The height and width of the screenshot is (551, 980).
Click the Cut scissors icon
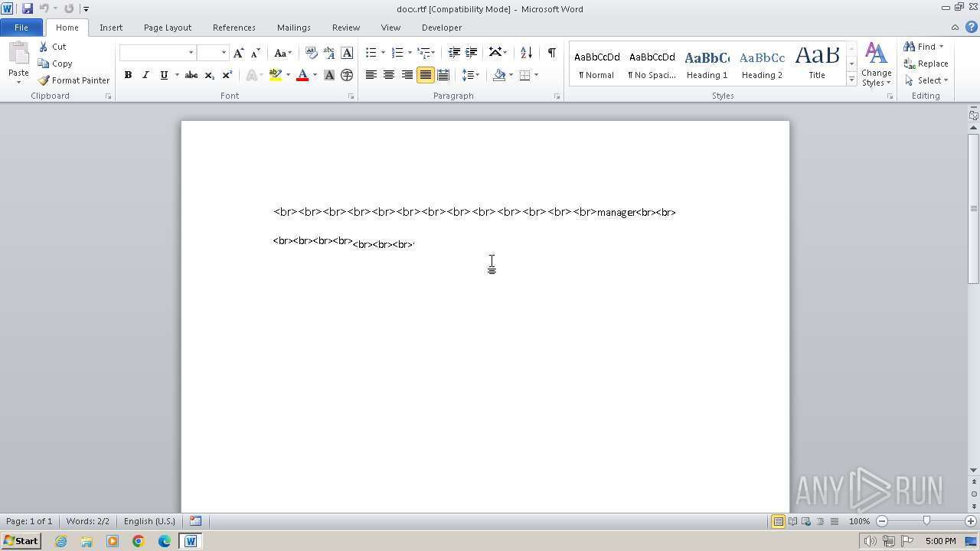[44, 47]
